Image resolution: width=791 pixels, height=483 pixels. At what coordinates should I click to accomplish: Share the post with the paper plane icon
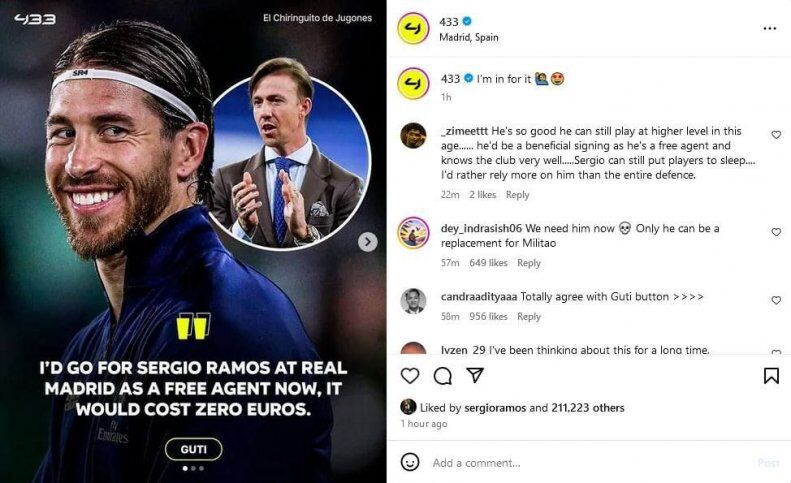coord(475,375)
